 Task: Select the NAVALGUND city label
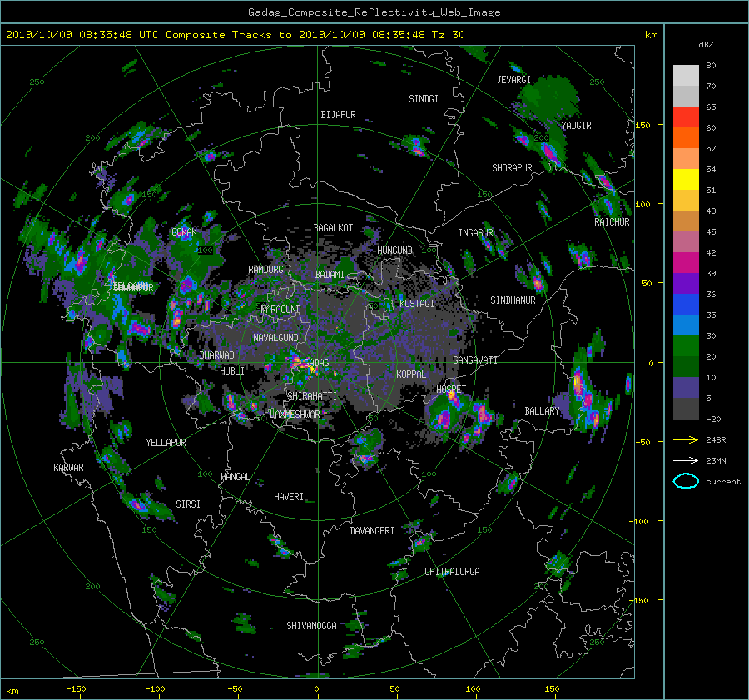(275, 338)
